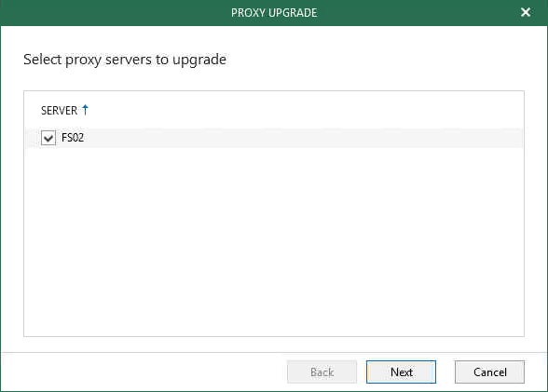
Task: Select the FS02 server name text
Action: (x=73, y=138)
